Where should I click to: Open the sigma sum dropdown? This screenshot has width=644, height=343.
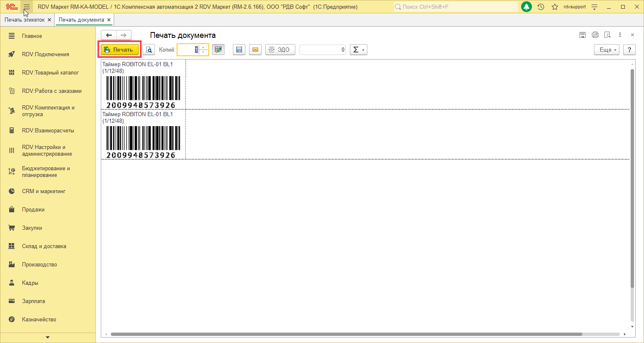point(358,50)
